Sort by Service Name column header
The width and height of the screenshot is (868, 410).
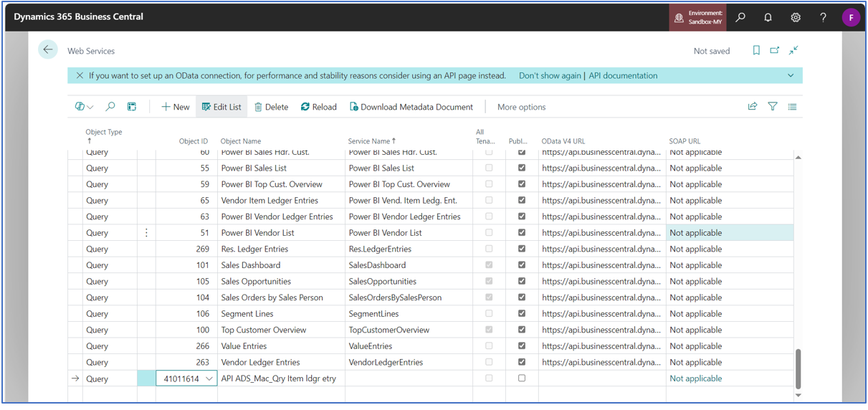371,141
